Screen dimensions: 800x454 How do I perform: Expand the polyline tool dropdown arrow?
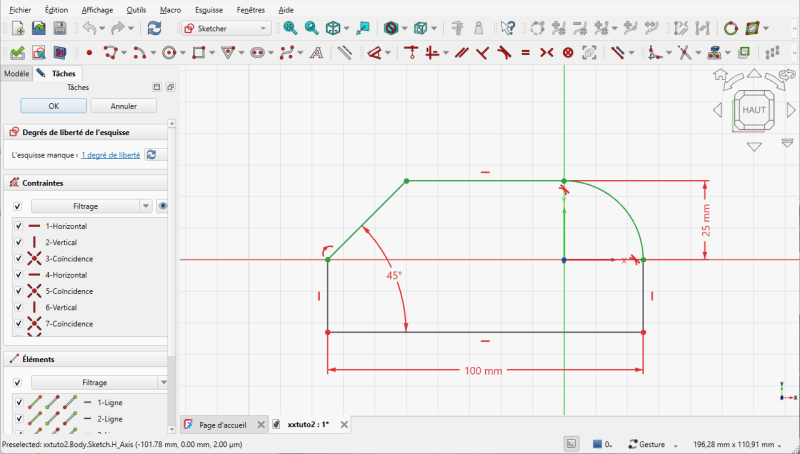tap(123, 53)
